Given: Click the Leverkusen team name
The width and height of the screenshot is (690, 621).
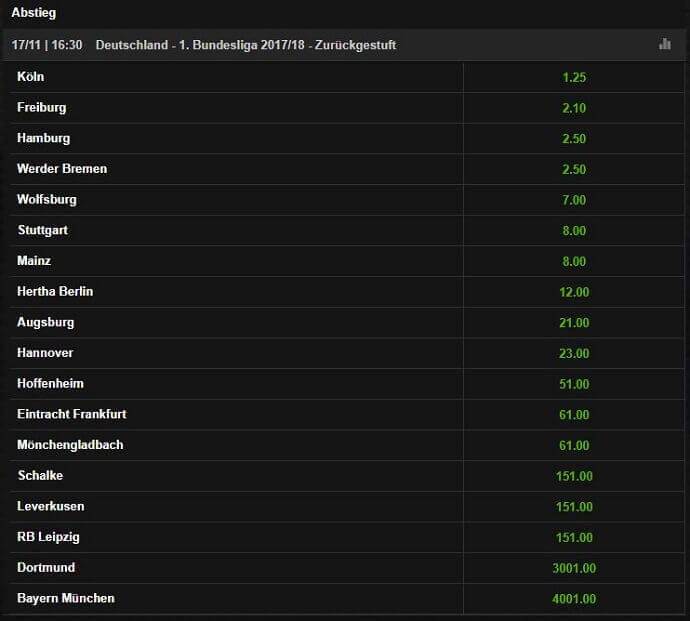Looking at the screenshot, I should (51, 506).
